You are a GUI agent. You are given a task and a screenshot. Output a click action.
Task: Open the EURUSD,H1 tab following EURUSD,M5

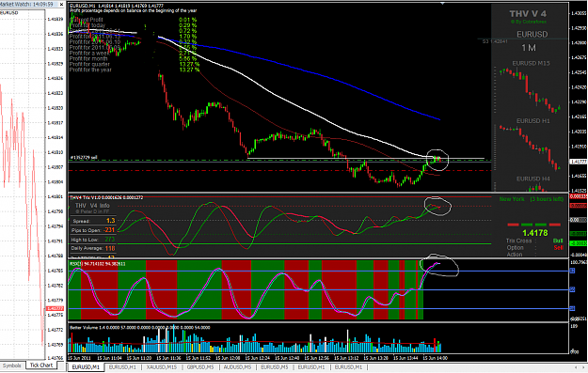(x=311, y=367)
